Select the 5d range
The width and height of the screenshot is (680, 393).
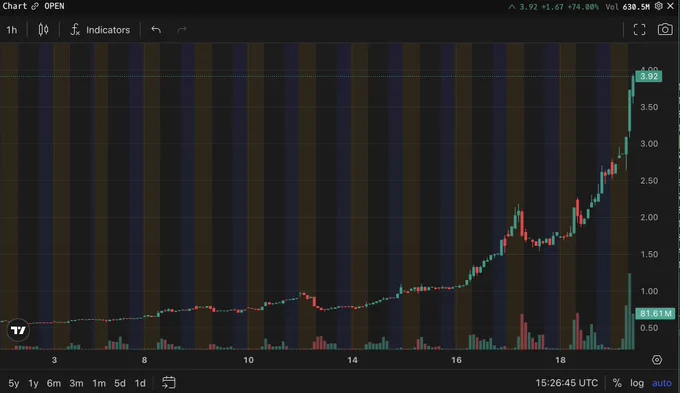coord(120,383)
